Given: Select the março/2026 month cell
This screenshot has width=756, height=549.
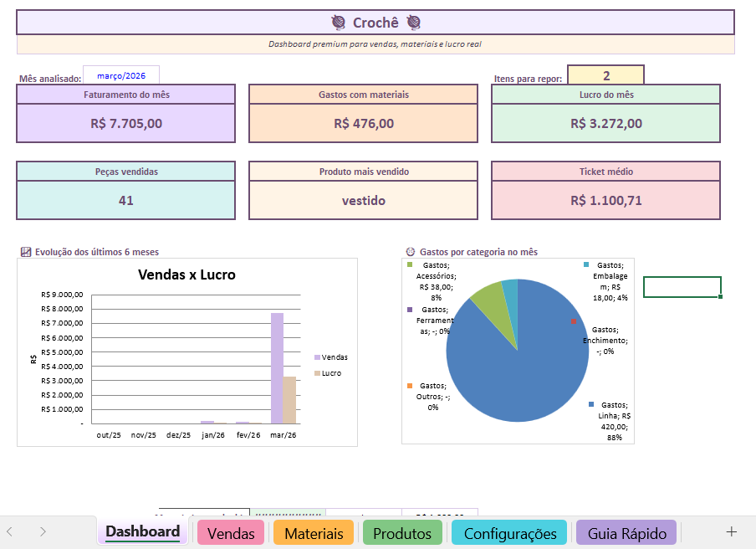Looking at the screenshot, I should click(121, 76).
